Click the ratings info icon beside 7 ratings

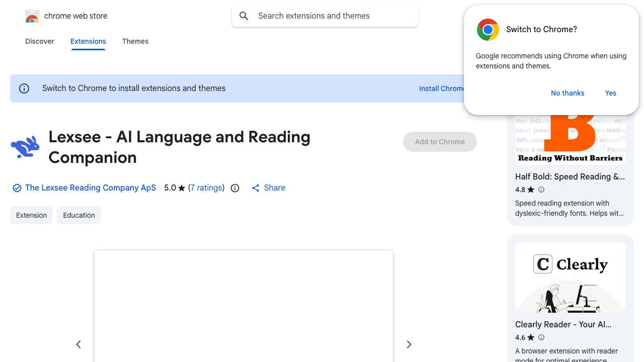coord(235,188)
